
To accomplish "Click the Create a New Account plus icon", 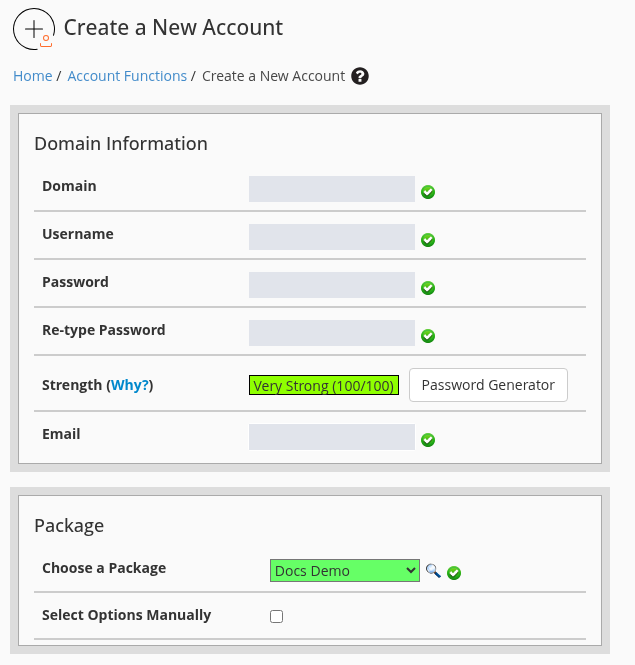I will coord(34,29).
